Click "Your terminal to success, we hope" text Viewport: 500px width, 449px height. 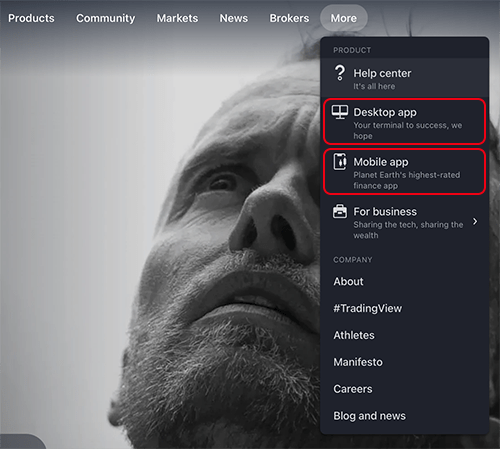(408, 131)
